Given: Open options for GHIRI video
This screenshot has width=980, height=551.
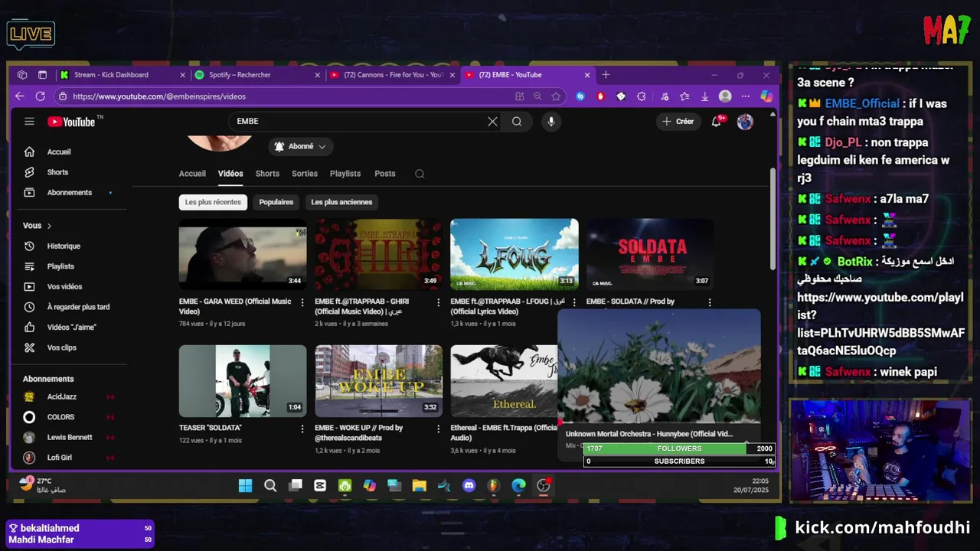Looking at the screenshot, I should tap(439, 302).
